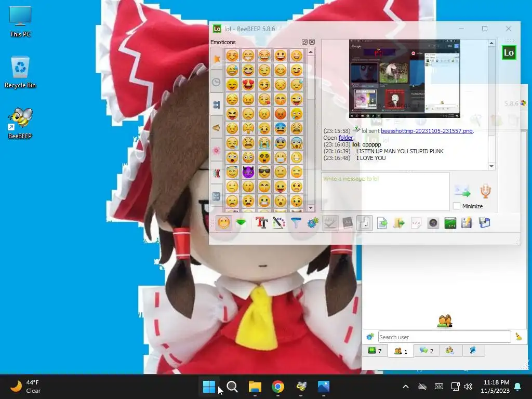Open the groups tab in back window
Image resolution: width=532 pixels, height=399 pixels.
[450, 351]
